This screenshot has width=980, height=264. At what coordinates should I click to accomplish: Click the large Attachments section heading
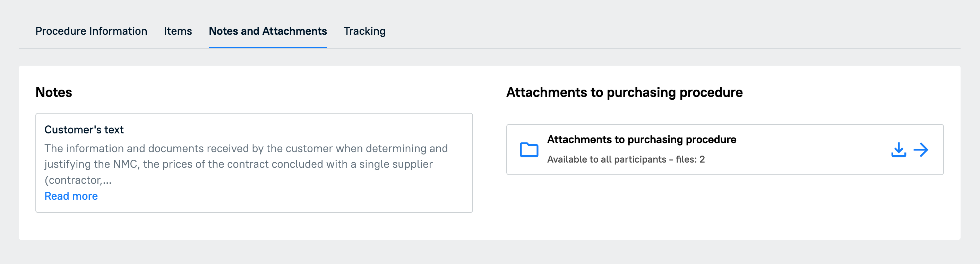click(x=624, y=92)
